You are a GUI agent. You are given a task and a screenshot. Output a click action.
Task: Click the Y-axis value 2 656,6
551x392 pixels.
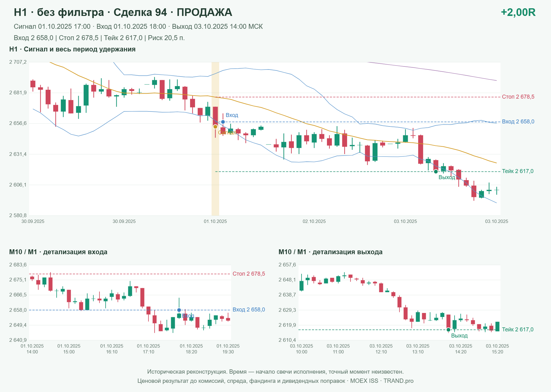(x=18, y=123)
